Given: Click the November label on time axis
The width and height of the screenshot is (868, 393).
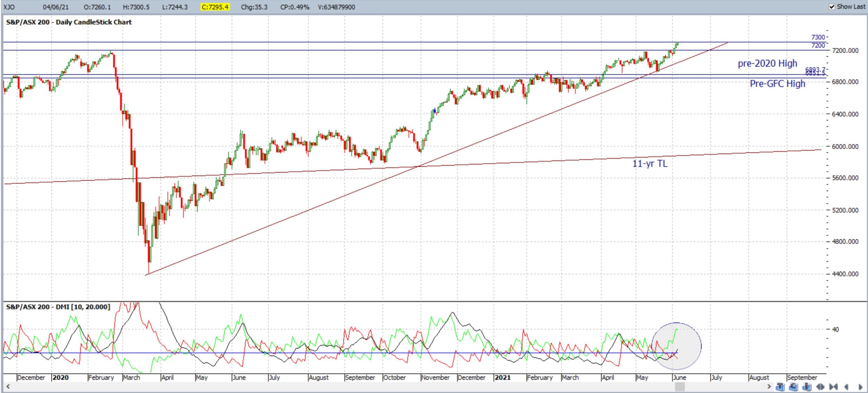Looking at the screenshot, I should (435, 377).
